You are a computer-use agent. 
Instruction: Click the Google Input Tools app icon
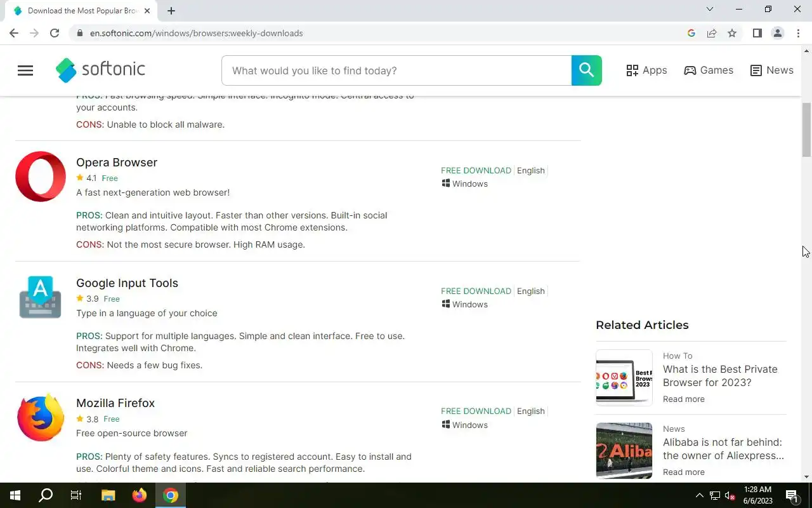[41, 297]
